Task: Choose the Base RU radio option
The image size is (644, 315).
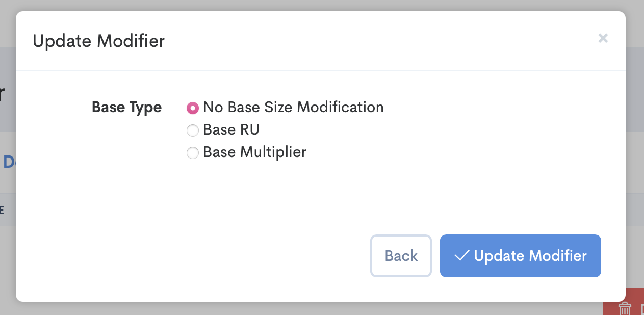Action: pos(192,130)
